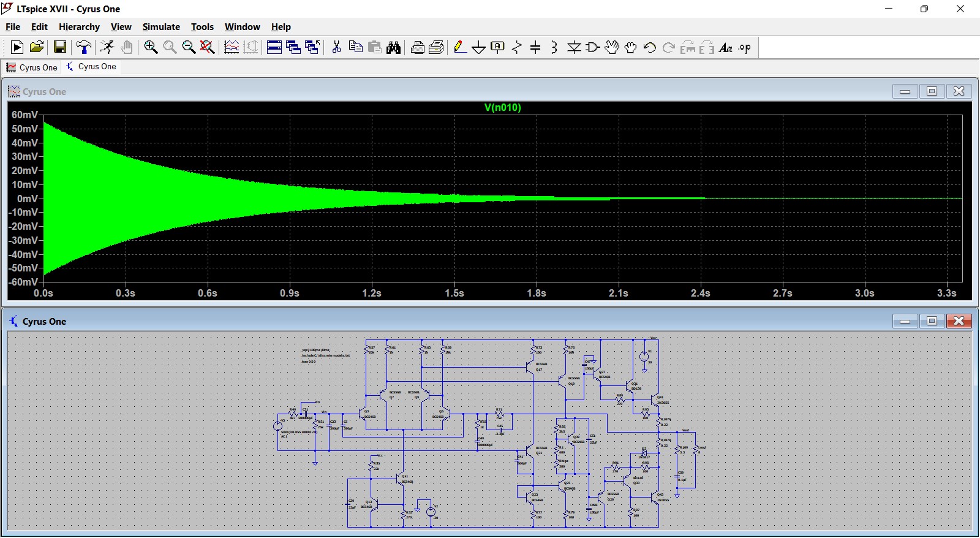Tile windows horizontally from the toolbar
The image size is (980, 538).
(274, 47)
